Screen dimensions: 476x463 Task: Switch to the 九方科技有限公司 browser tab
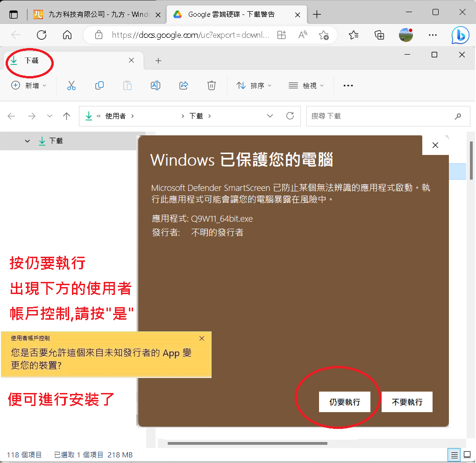[98, 14]
